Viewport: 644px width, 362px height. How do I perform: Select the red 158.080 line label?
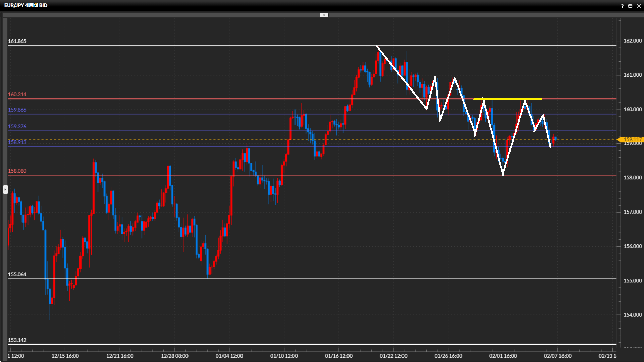(x=17, y=171)
